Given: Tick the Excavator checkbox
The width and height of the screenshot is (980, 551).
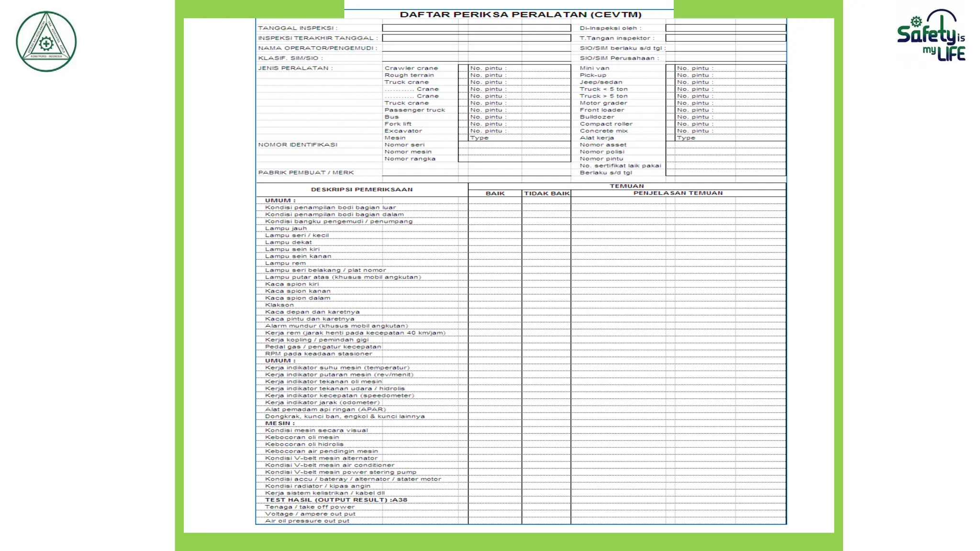Looking at the screenshot, I should [463, 131].
